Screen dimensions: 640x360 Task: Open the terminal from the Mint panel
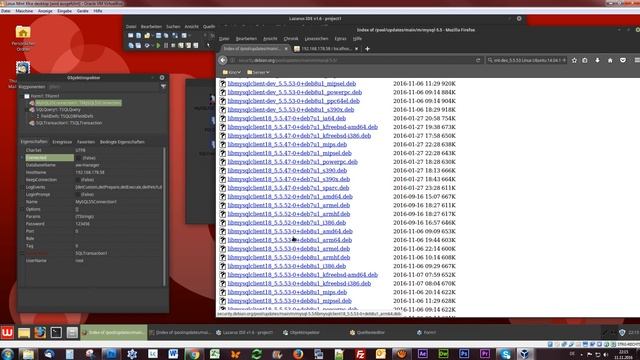pos(56,333)
